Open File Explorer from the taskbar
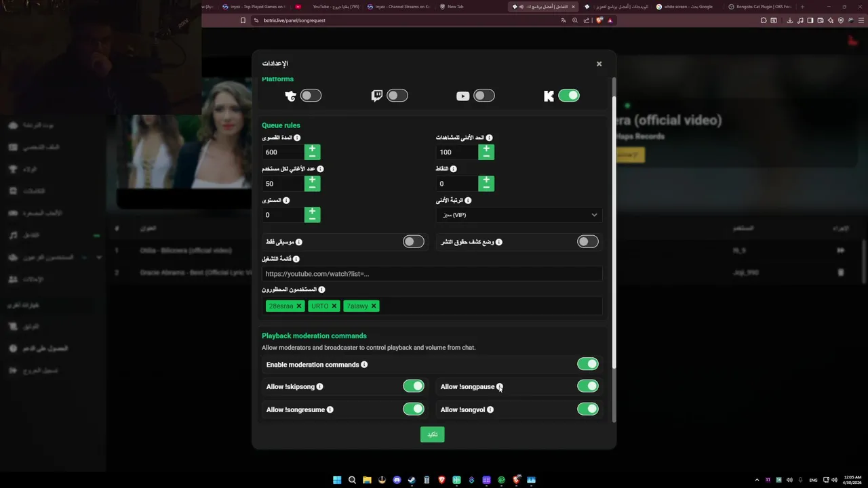Viewport: 868px width, 488px height. [x=367, y=480]
